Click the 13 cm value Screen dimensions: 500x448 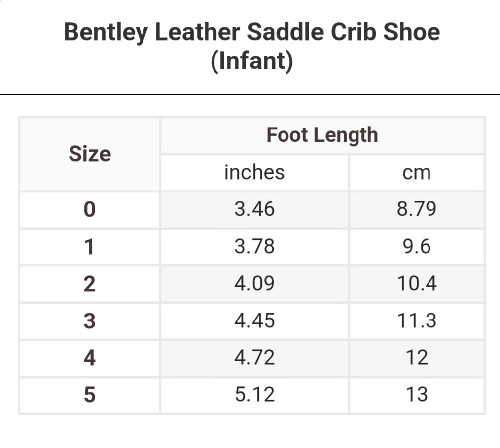coord(416,395)
